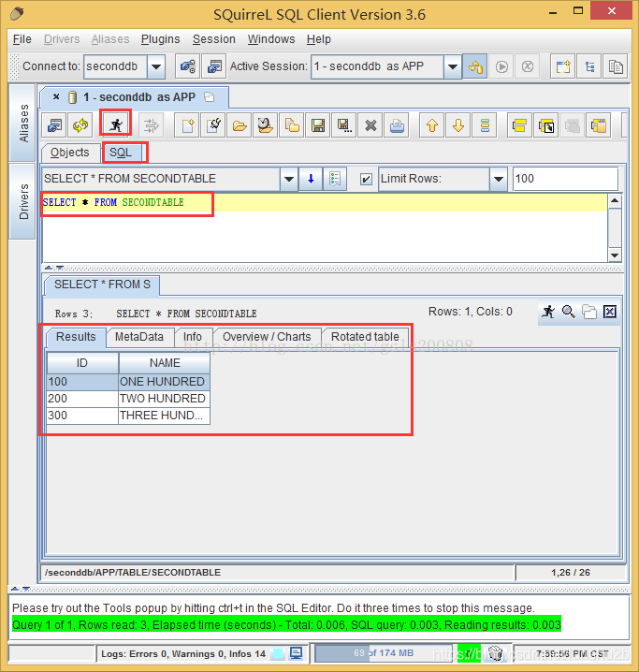
Task: Click the previous SQL up-arrow icon
Action: (x=432, y=125)
